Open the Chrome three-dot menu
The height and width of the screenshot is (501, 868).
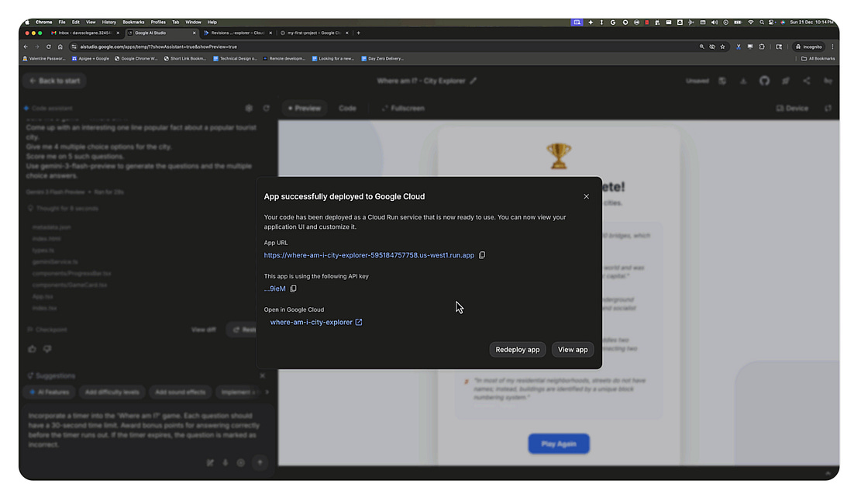tap(832, 47)
